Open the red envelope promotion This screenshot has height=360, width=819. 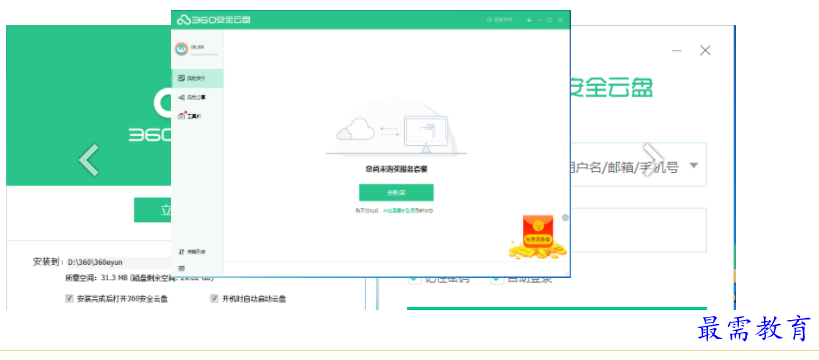(538, 238)
